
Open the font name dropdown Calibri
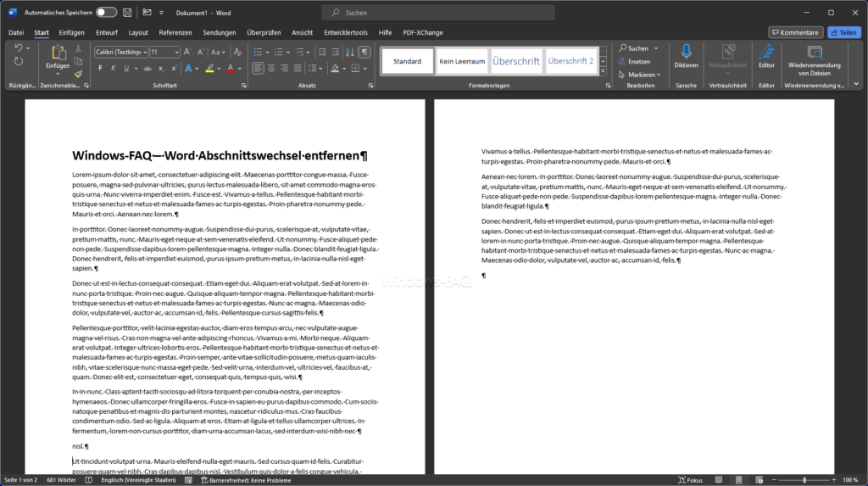point(145,52)
